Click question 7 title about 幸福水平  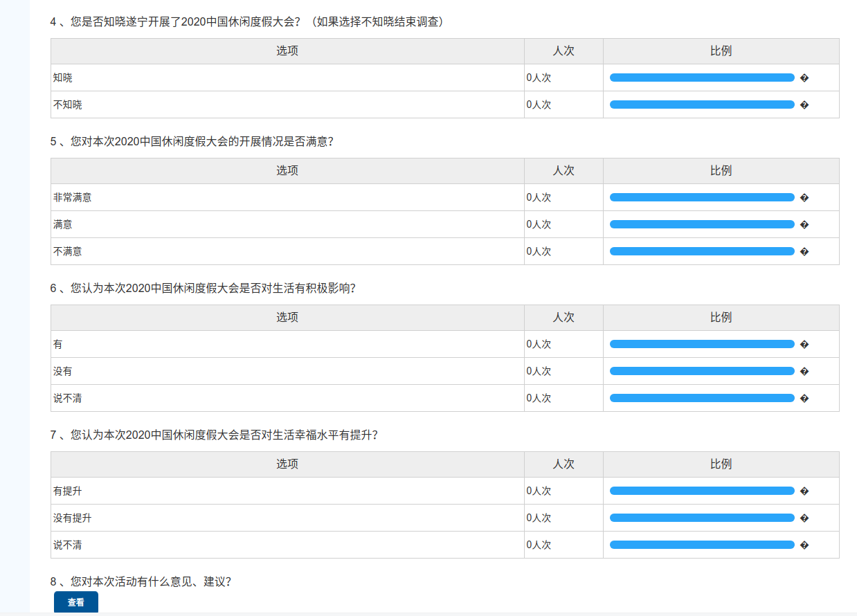[215, 435]
